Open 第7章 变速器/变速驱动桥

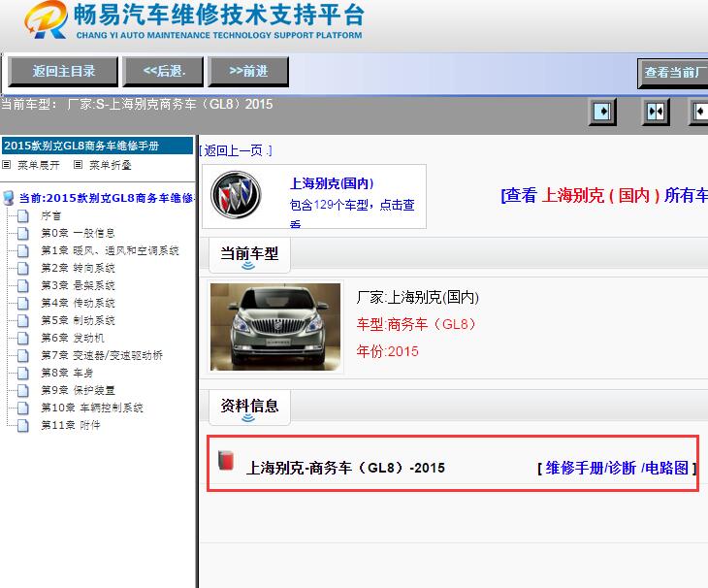coord(102,355)
